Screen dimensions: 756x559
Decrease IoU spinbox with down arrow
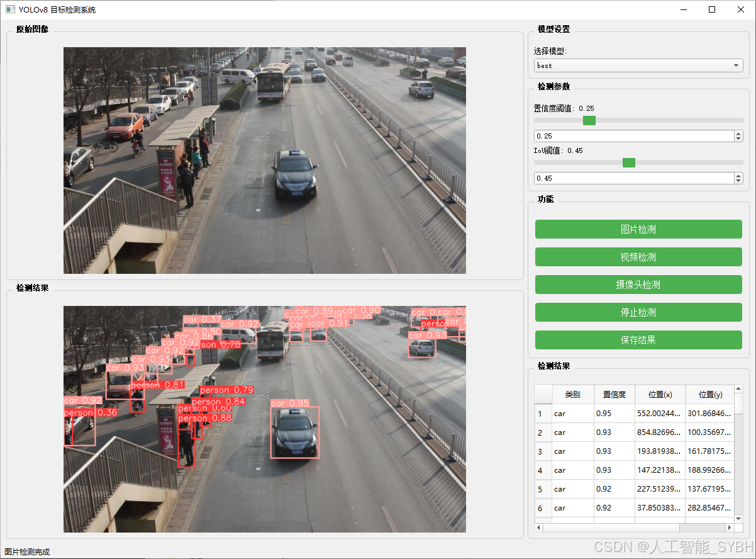coord(738,181)
